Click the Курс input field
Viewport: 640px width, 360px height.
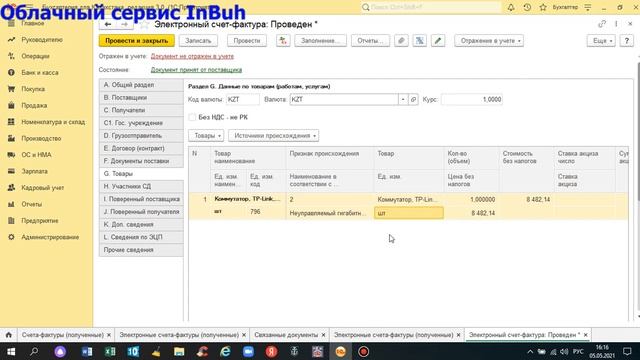click(472, 100)
